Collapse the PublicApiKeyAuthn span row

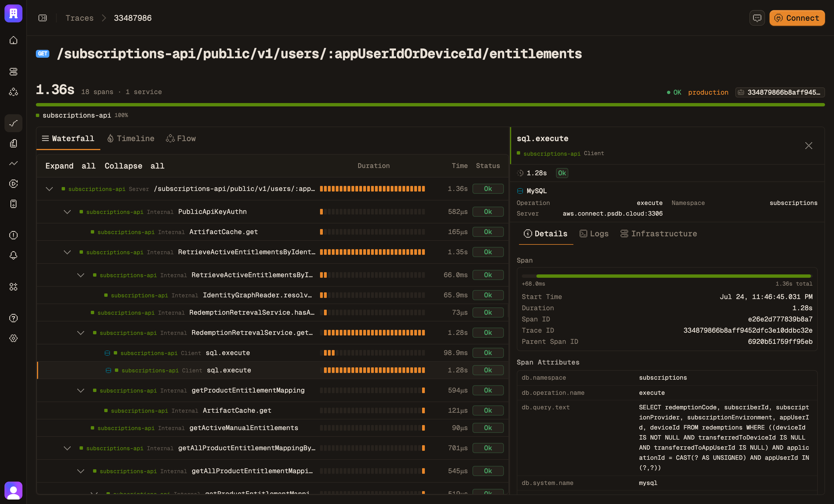click(67, 212)
